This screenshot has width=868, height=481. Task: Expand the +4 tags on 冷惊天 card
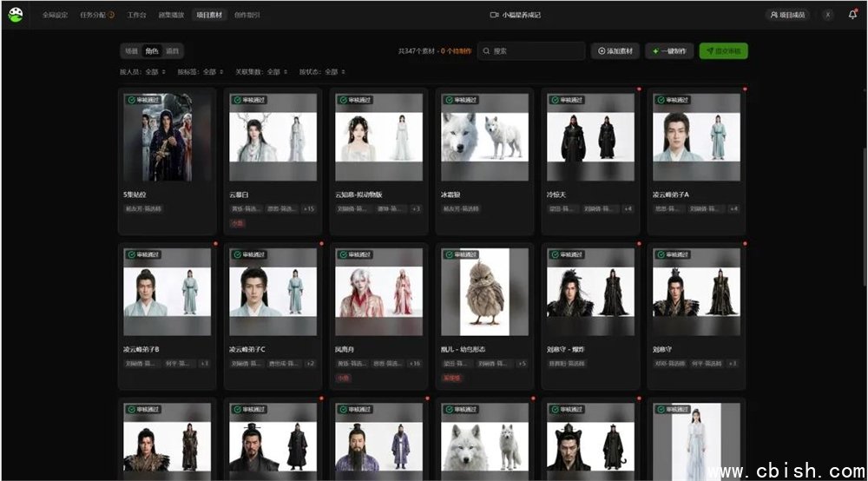click(x=628, y=209)
